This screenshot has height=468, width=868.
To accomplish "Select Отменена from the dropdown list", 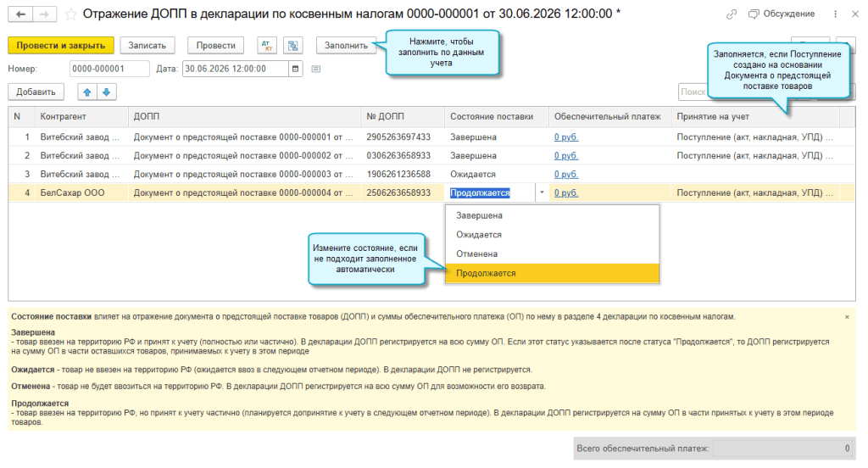I will pos(552,253).
